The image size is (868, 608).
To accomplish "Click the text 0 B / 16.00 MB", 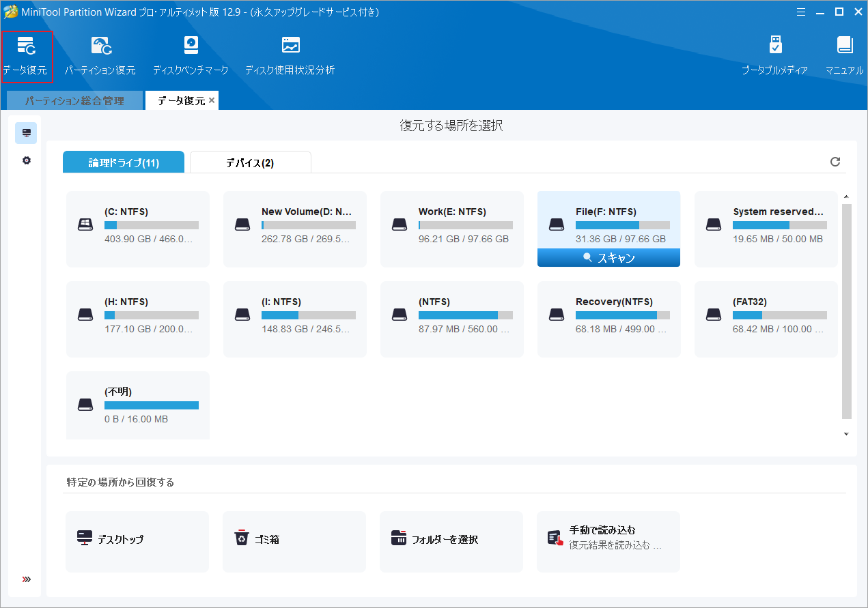I will [x=137, y=419].
